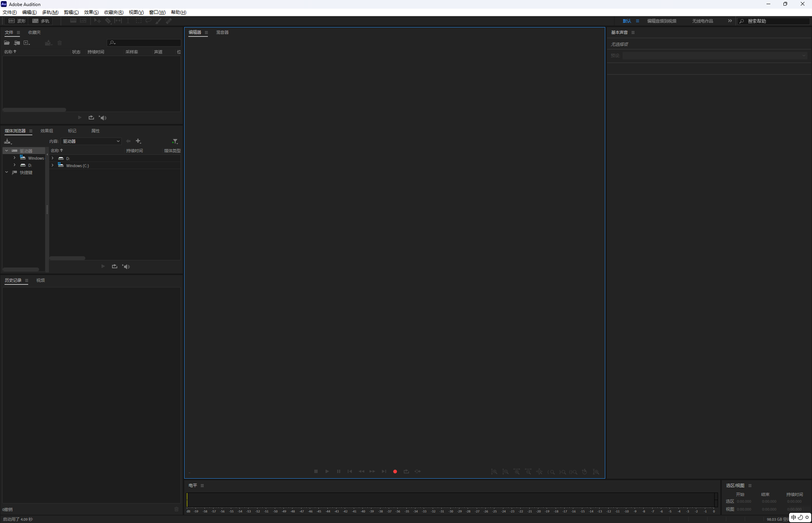Select the Lasso selection tool
Image resolution: width=812 pixels, height=523 pixels.
point(148,21)
